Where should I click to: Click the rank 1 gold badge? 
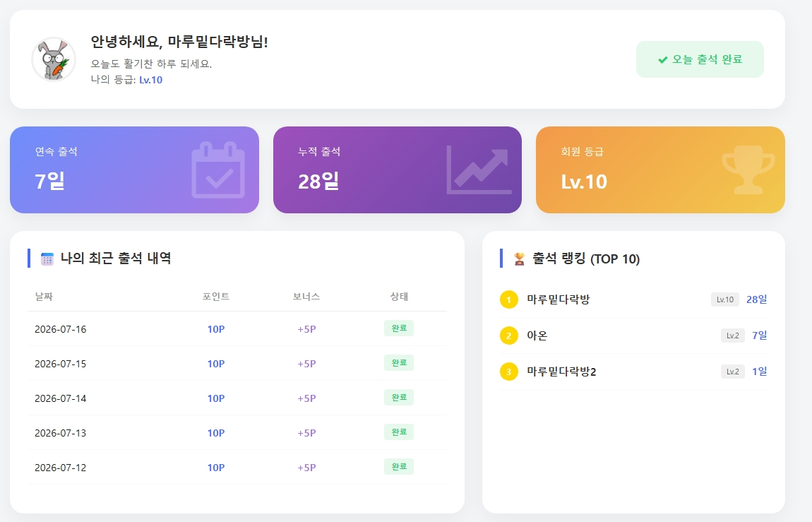click(x=508, y=299)
